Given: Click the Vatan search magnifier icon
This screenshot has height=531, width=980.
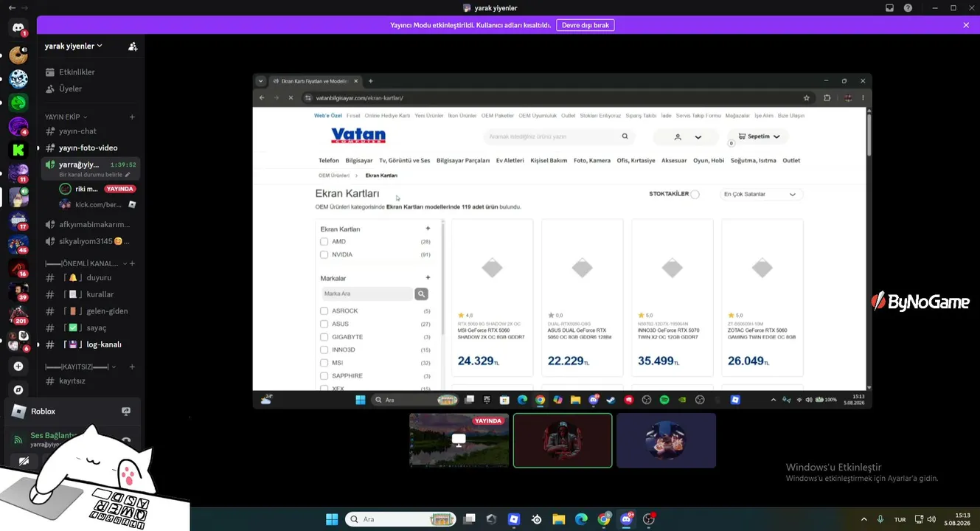Looking at the screenshot, I should click(x=625, y=136).
